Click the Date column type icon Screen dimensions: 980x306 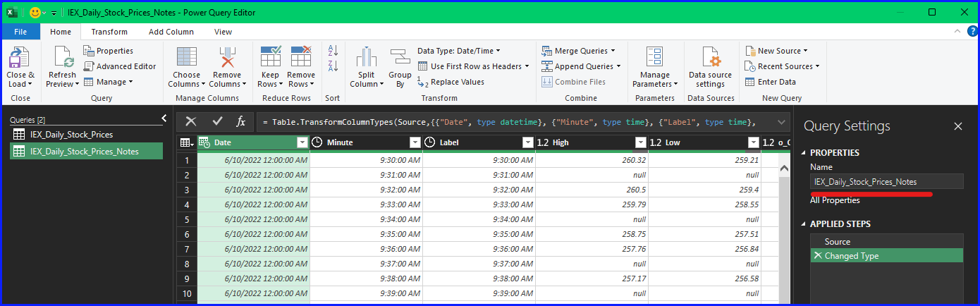[x=205, y=142]
